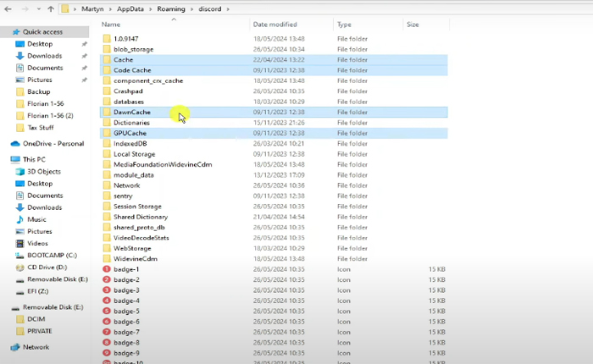Image resolution: width=593 pixels, height=364 pixels.
Task: Open OneDrive - Personal in sidebar
Action: click(53, 143)
